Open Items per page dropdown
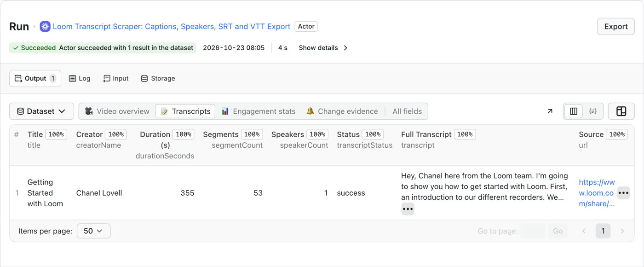 [93, 231]
